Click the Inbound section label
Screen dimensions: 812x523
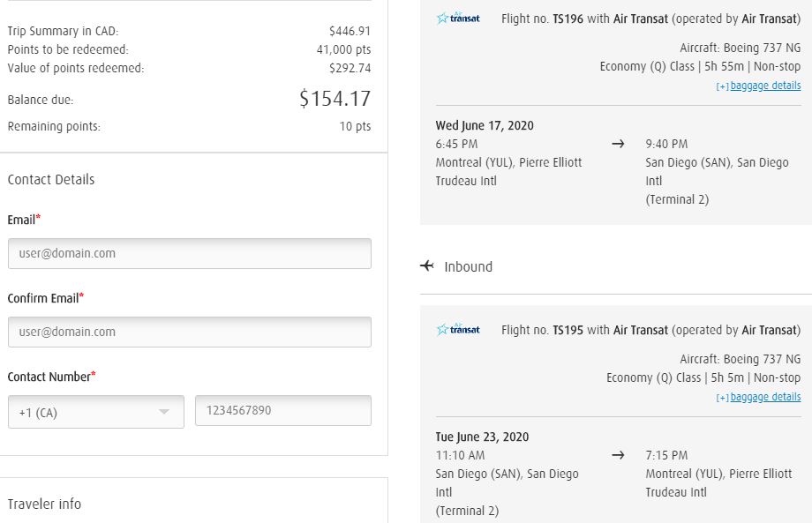(468, 266)
